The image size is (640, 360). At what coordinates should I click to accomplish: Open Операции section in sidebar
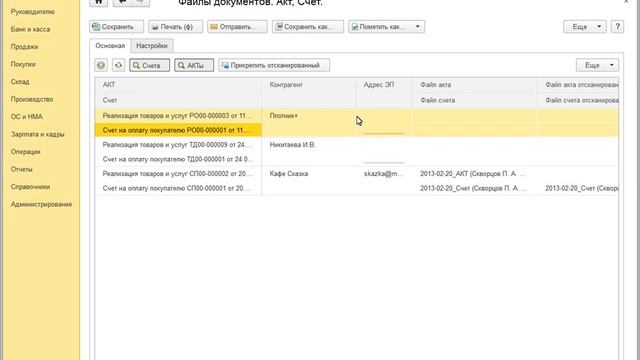pos(26,152)
